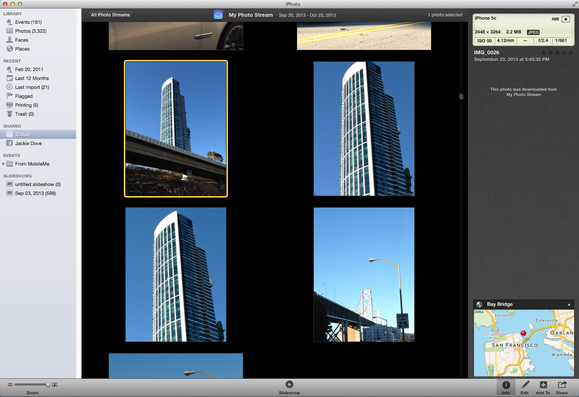This screenshot has height=397, width=579.
Task: Click the small thumbnails zoom icon
Action: [x=10, y=384]
